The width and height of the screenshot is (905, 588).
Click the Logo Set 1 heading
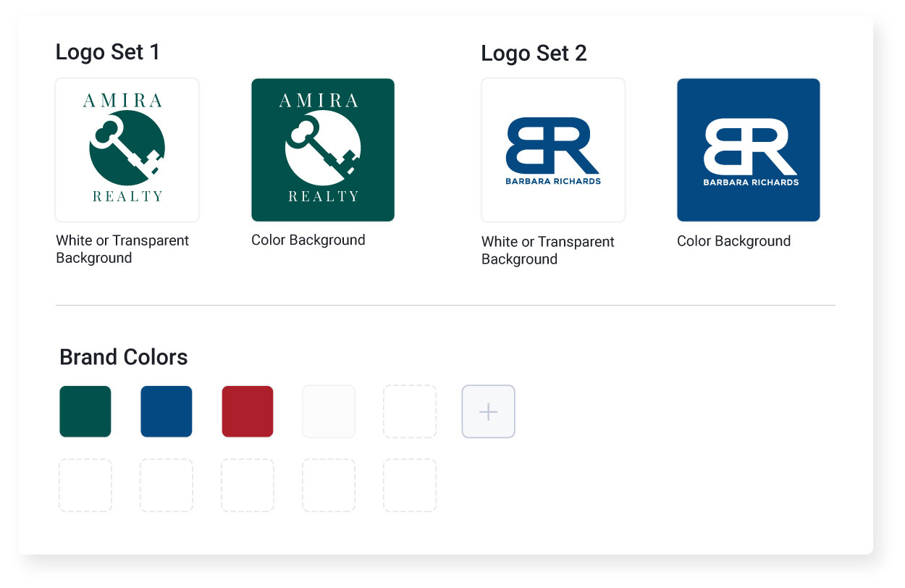(x=107, y=52)
